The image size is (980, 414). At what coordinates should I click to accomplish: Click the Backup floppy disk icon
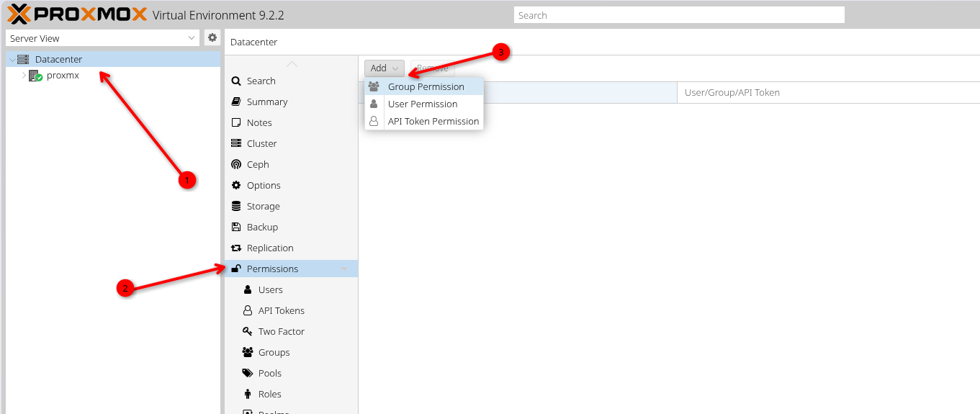[235, 228]
